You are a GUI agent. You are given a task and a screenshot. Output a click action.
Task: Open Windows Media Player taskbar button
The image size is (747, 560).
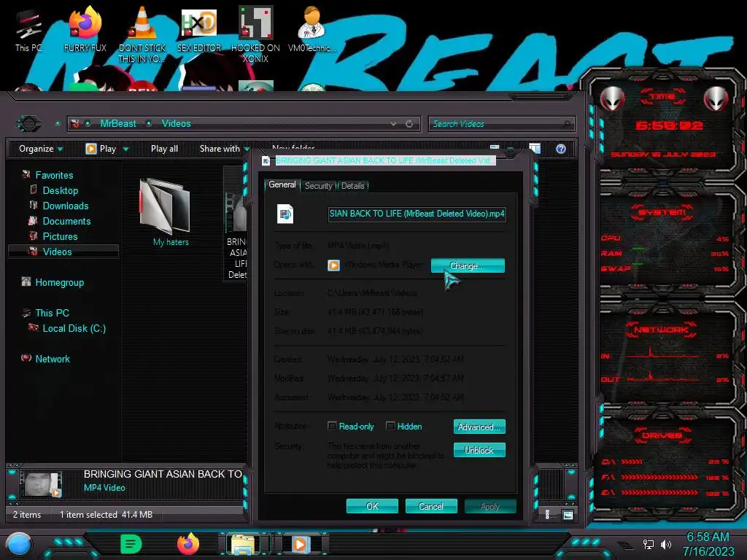tap(300, 544)
